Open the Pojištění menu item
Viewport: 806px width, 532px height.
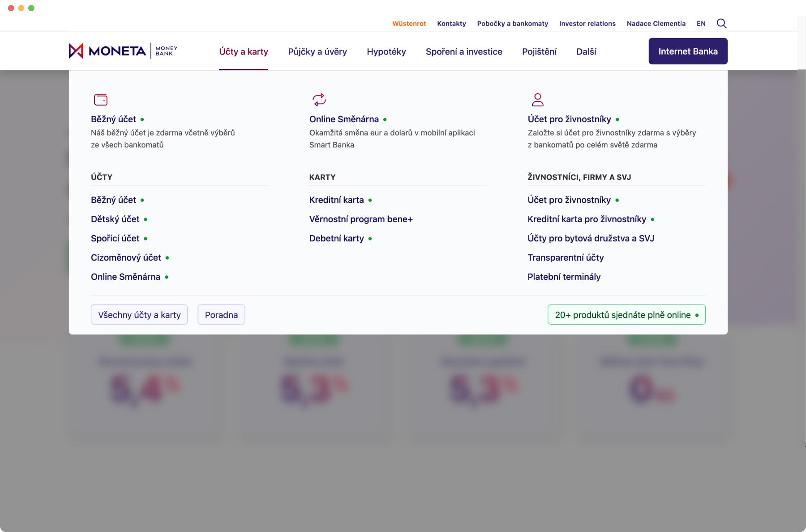coord(539,51)
